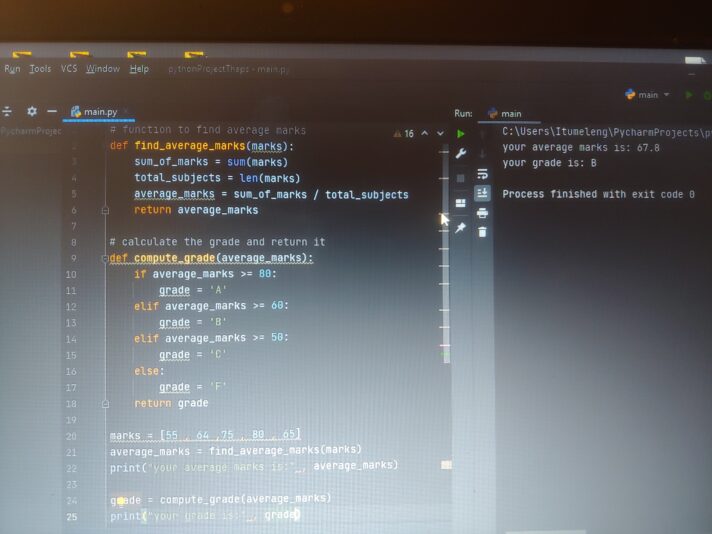712x534 pixels.
Task: Click the 16 warnings indicator in editor
Action: click(405, 133)
